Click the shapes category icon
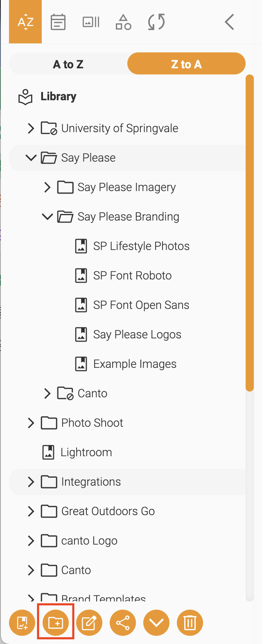 (x=123, y=22)
